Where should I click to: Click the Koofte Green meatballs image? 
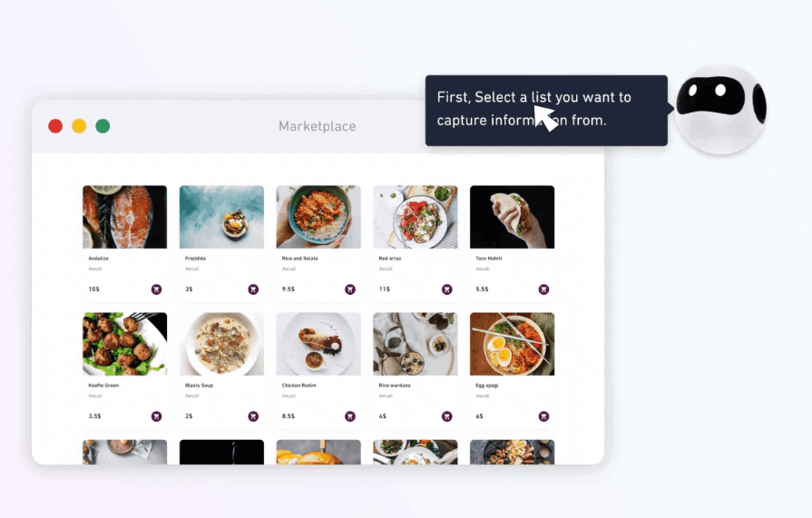point(125,344)
